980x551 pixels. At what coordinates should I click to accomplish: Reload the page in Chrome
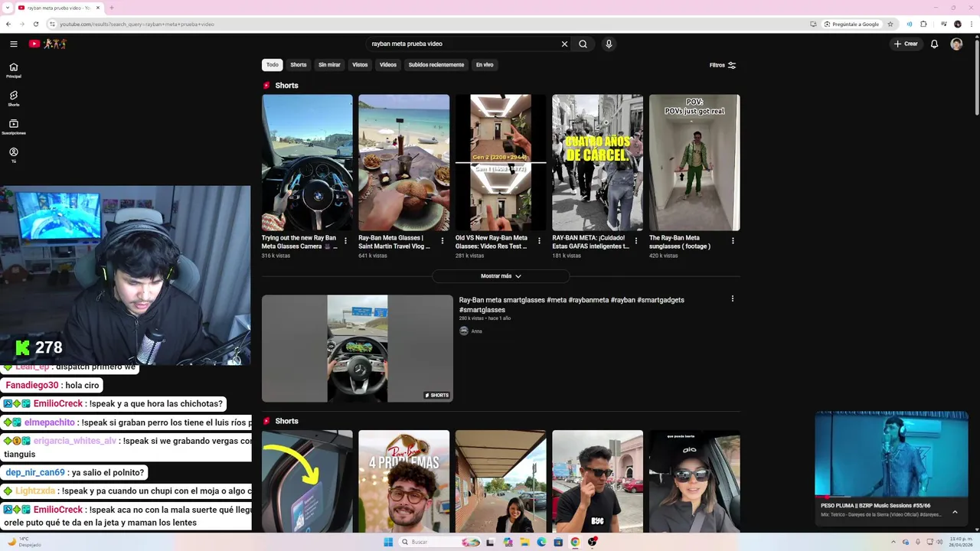[x=36, y=24]
